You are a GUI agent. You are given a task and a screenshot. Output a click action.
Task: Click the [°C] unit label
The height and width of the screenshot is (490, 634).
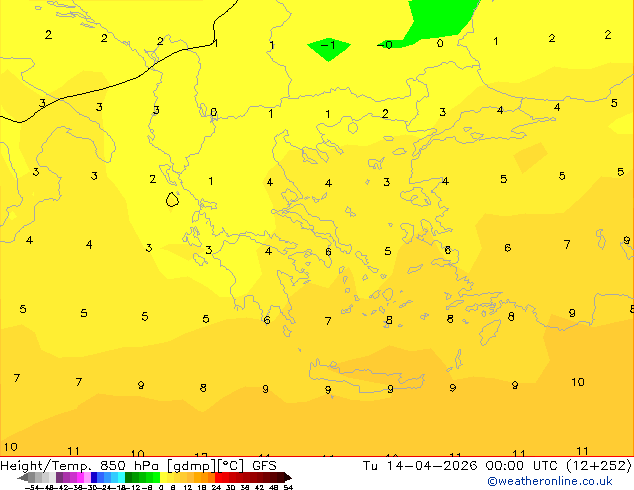pos(231,466)
